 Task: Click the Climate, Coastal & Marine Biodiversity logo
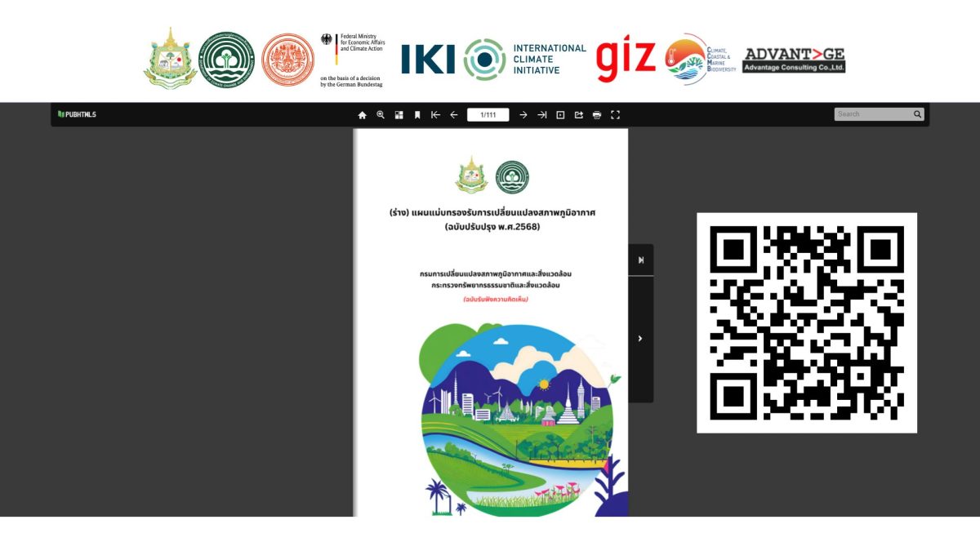coord(700,60)
